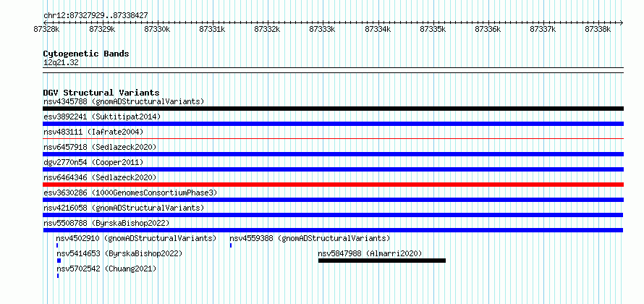Open the nsv5414653 ByrskaBishop2022 label

119,253
